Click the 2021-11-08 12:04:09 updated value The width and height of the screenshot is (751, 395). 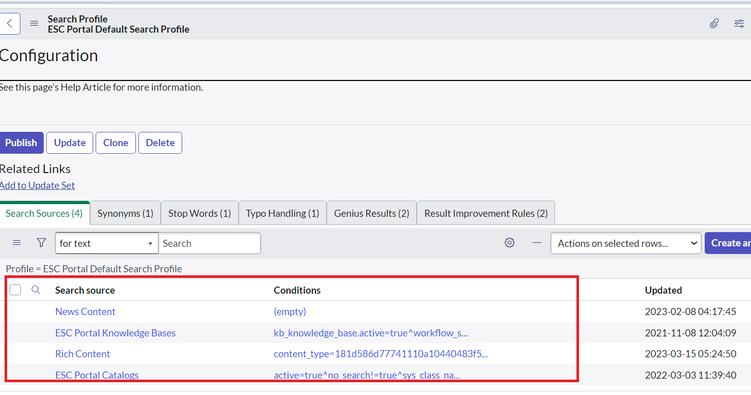(690, 333)
